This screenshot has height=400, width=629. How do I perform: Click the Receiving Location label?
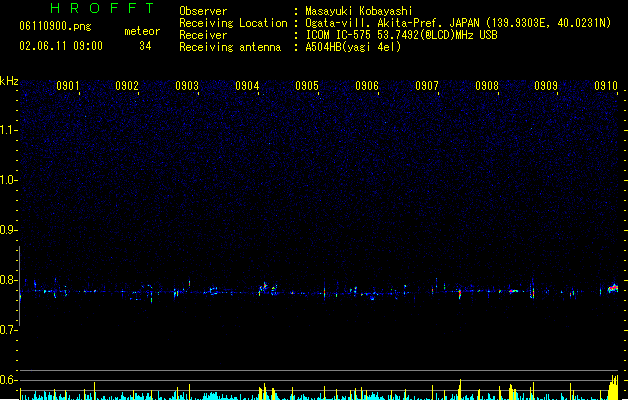pos(233,23)
